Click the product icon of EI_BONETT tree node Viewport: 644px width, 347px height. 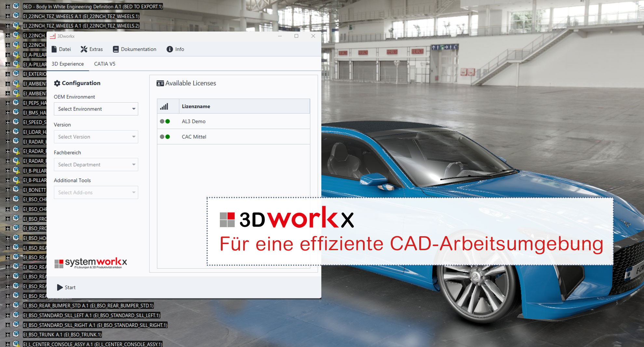click(x=16, y=189)
